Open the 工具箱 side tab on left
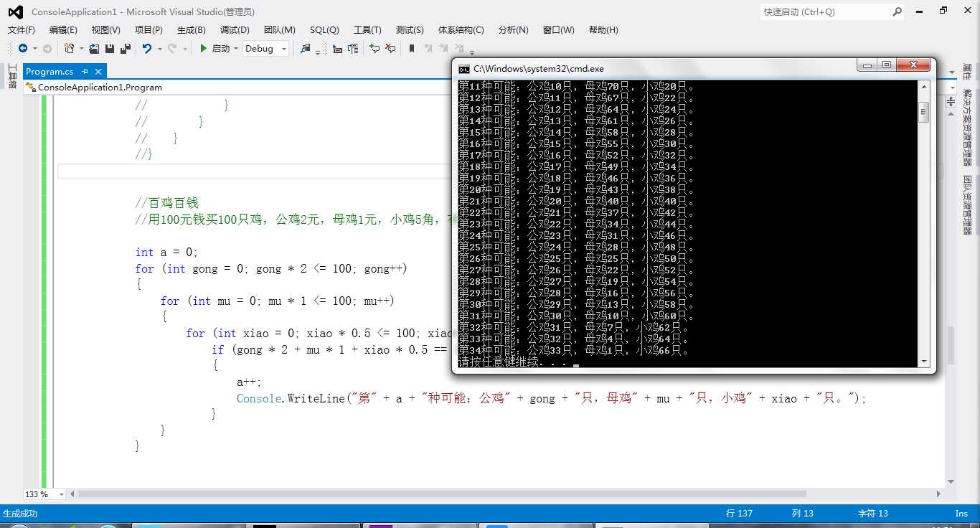Viewport: 980px width, 528px height. (11, 76)
